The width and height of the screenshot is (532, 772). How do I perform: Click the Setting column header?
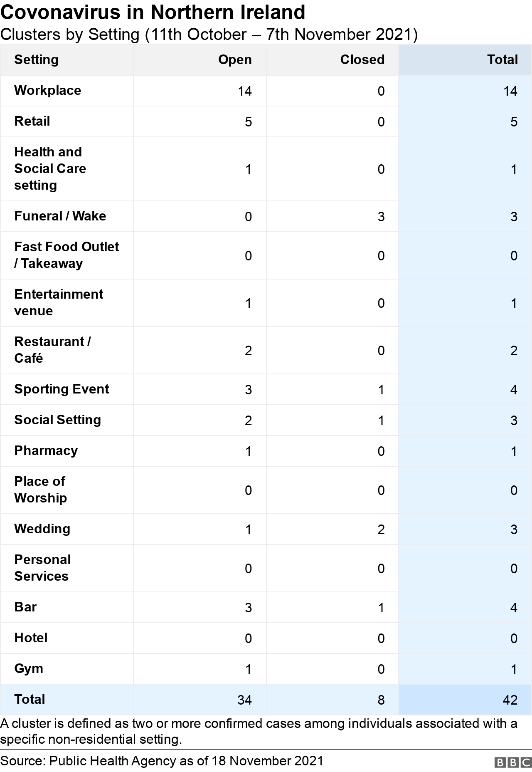37,60
